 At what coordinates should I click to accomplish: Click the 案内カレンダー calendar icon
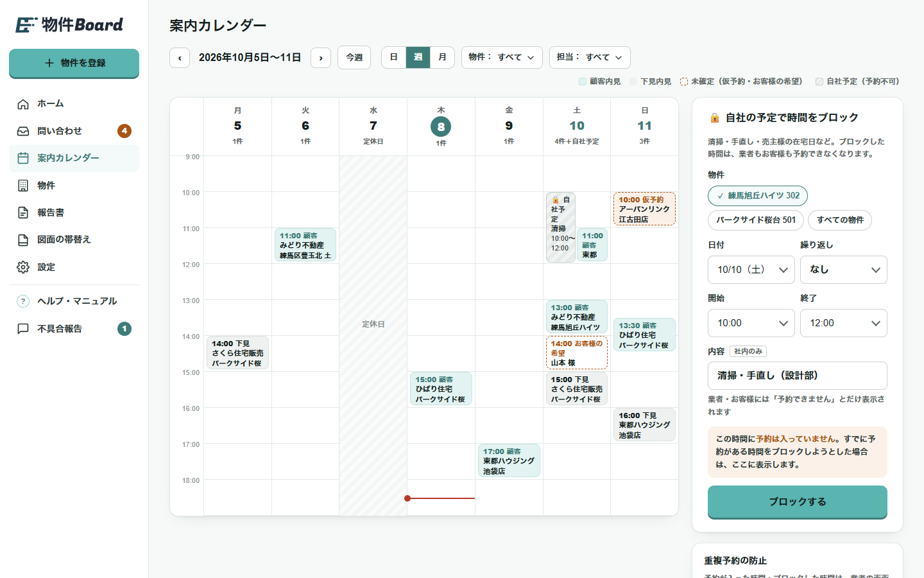click(23, 158)
